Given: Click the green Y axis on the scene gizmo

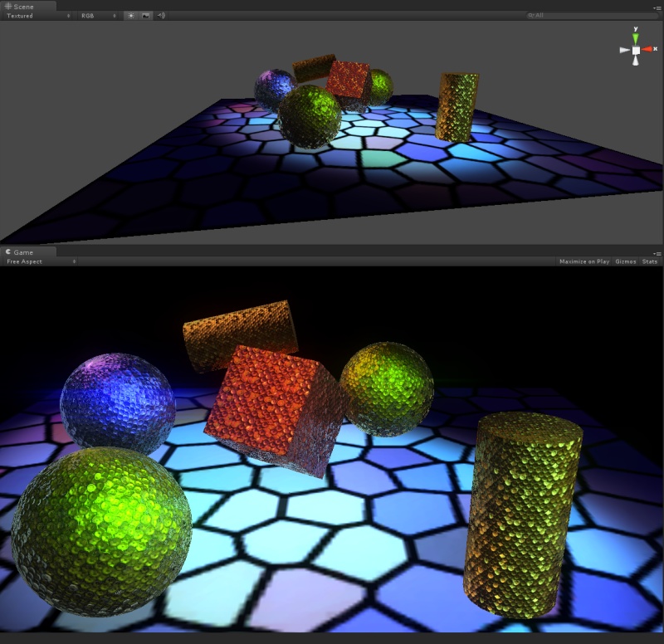Looking at the screenshot, I should pyautogui.click(x=633, y=37).
